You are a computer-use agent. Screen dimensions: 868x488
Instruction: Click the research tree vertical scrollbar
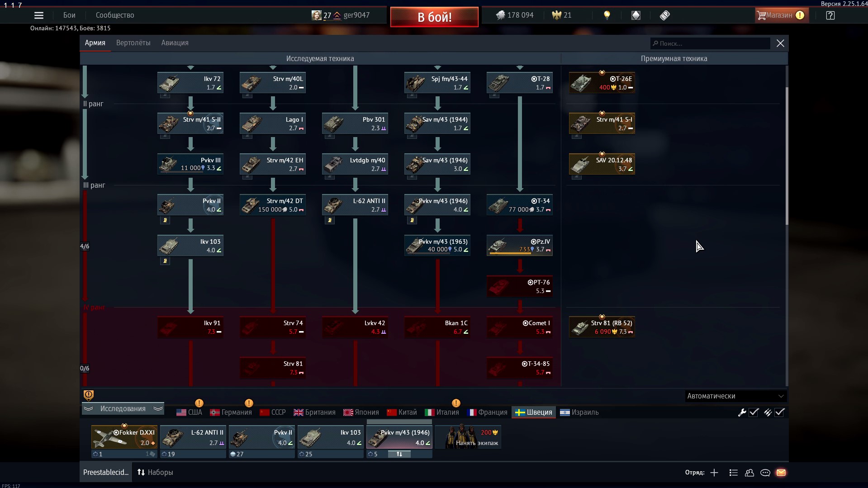click(x=787, y=156)
